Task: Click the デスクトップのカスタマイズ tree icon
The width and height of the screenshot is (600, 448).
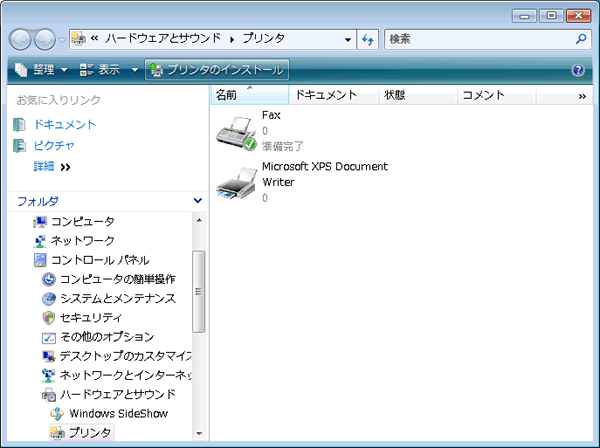Action: click(x=49, y=356)
